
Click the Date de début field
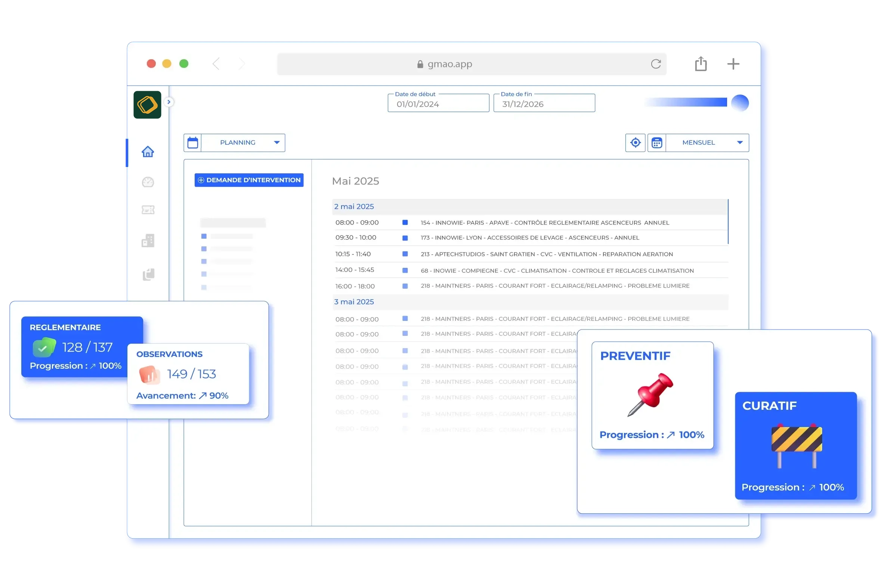point(438,104)
